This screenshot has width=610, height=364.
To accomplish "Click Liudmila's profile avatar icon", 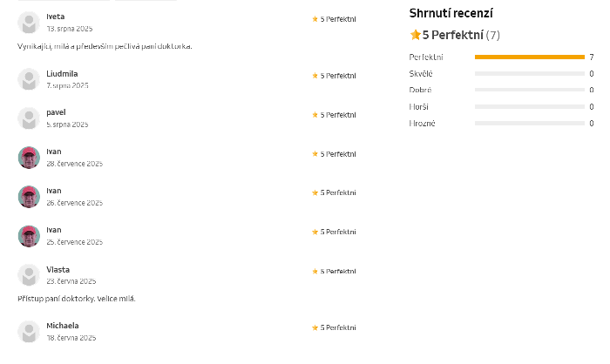I will tap(29, 79).
